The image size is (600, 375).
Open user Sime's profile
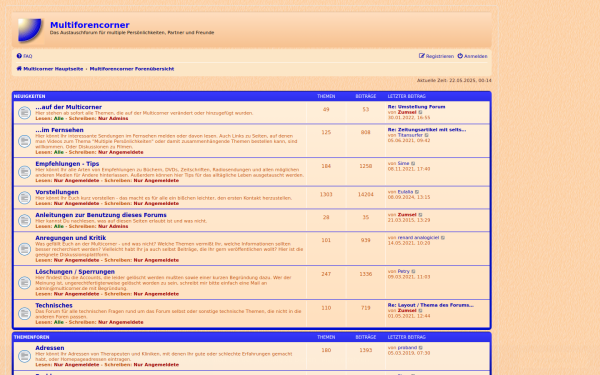[x=403, y=163]
